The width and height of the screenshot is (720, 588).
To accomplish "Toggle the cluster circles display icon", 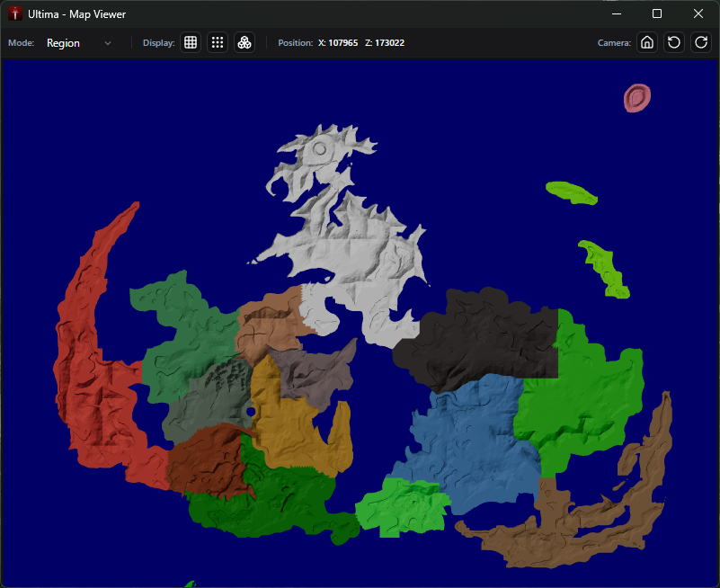I will pos(244,43).
